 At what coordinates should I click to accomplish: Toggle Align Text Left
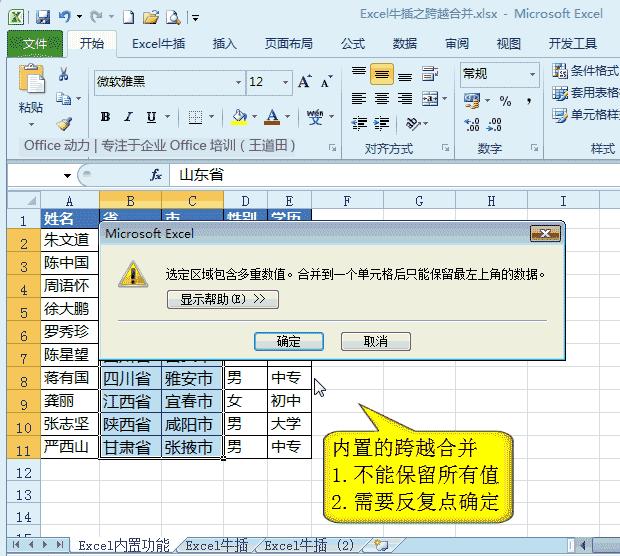pyautogui.click(x=359, y=98)
